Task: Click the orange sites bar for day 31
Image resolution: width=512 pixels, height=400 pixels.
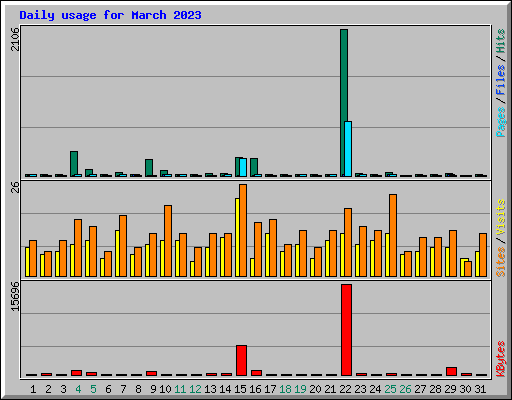Action: coord(483,255)
